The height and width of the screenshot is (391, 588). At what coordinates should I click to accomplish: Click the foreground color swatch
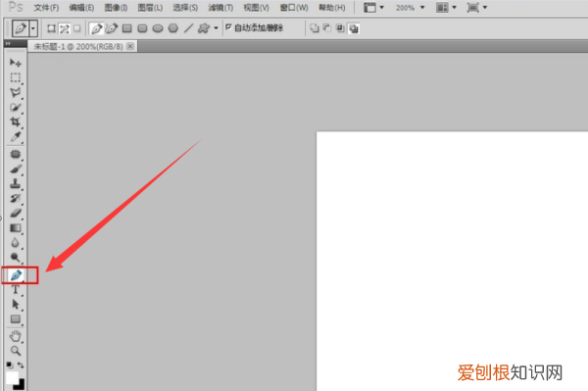(12, 377)
